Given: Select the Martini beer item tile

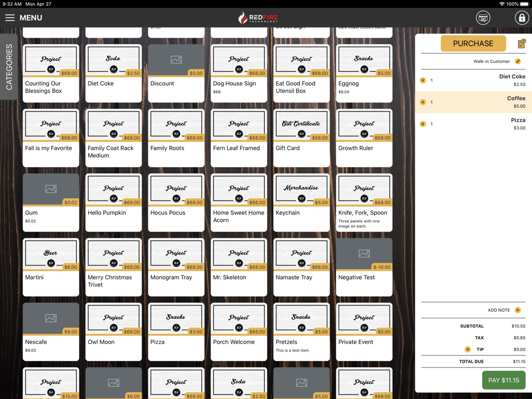Looking at the screenshot, I should (51, 267).
